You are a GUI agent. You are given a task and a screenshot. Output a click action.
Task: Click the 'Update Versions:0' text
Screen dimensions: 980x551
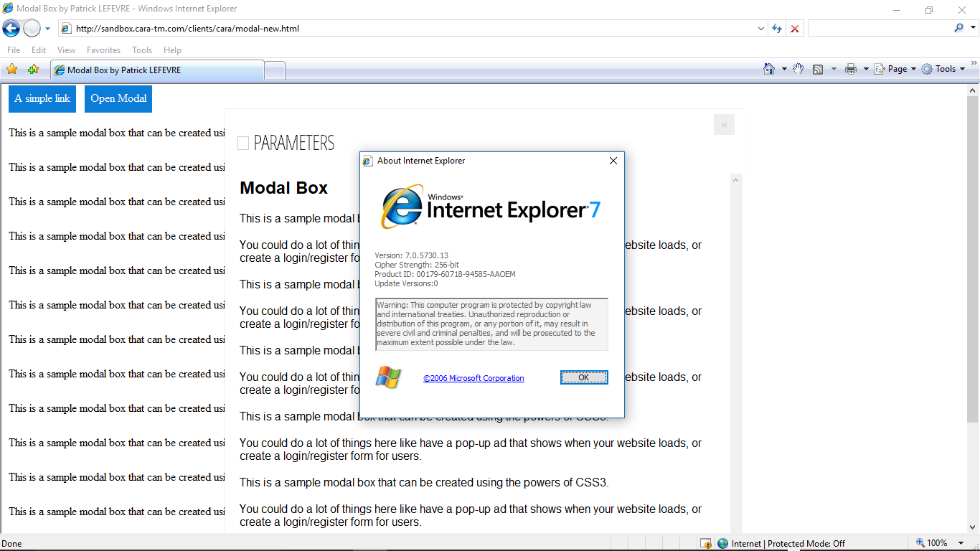[x=406, y=283]
